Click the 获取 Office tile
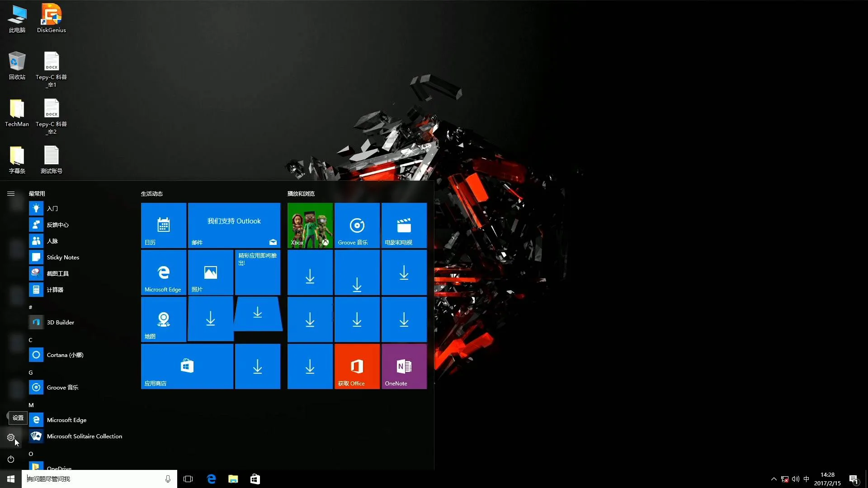Viewport: 868px width, 488px height. 357,366
